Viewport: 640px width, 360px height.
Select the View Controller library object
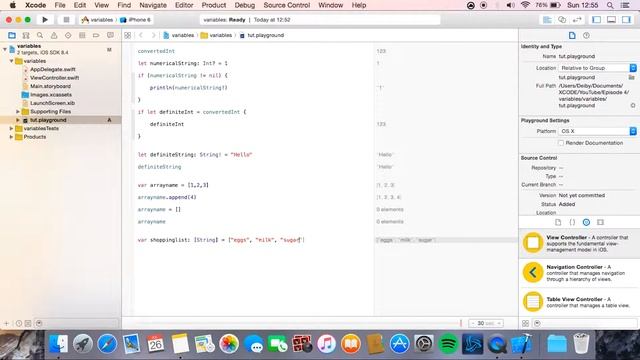(x=579, y=243)
